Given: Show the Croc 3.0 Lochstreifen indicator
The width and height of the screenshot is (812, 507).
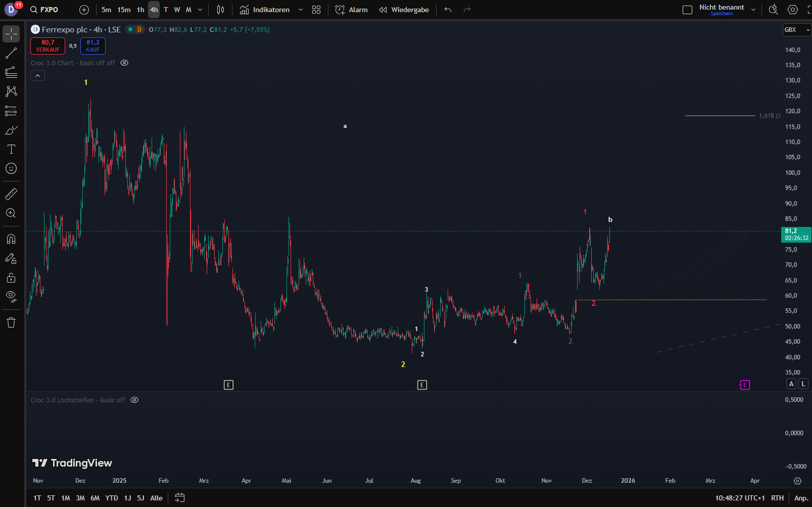Looking at the screenshot, I should pyautogui.click(x=134, y=400).
